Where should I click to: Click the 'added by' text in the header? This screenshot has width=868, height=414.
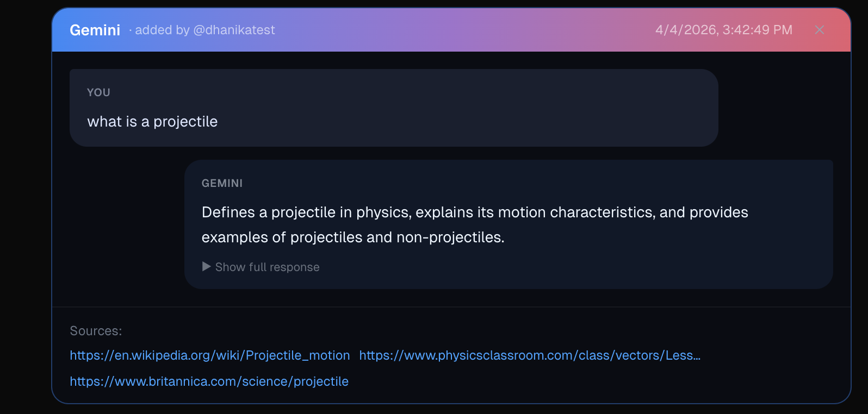162,30
